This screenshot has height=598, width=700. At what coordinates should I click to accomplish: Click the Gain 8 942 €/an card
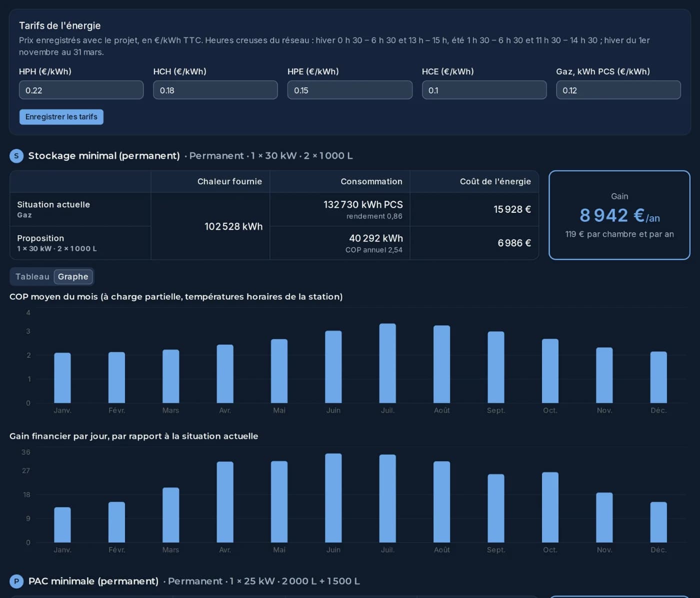pos(619,215)
